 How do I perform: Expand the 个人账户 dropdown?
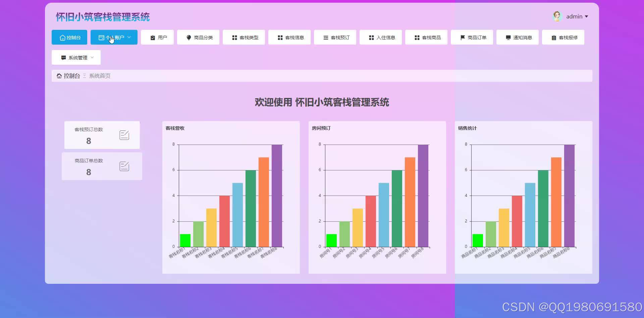(x=114, y=37)
